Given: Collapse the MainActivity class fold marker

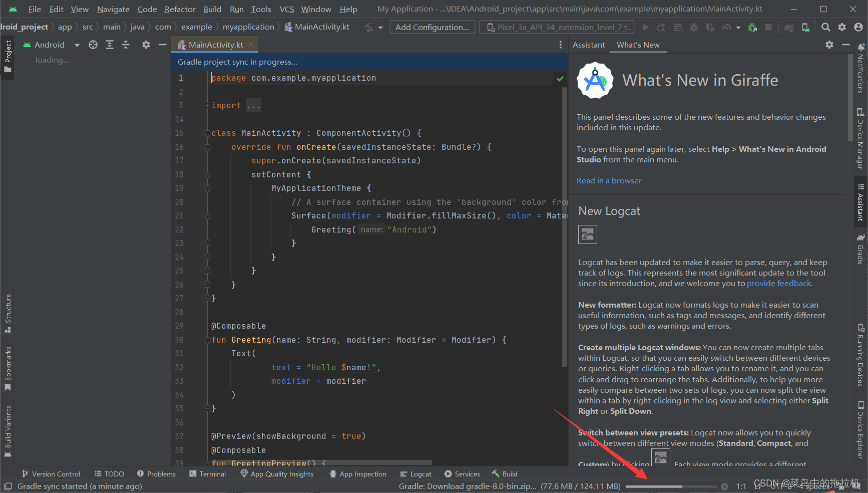Looking at the screenshot, I should pyautogui.click(x=207, y=133).
